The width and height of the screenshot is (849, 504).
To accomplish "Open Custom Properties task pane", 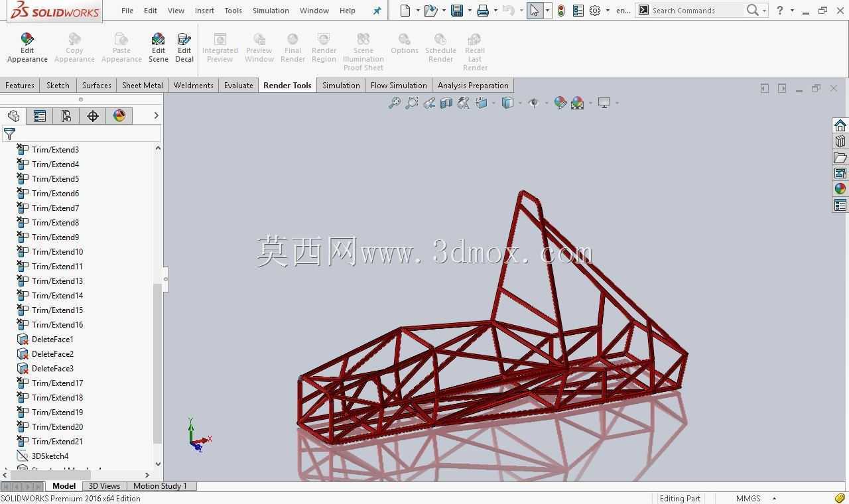I will click(840, 205).
